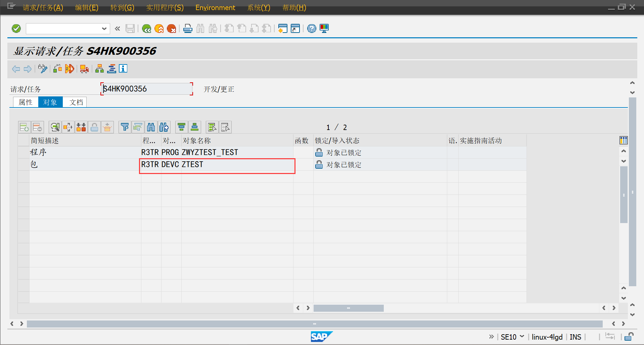Open the 系统(Y) menu
Image resolution: width=644 pixels, height=345 pixels.
click(x=259, y=7)
